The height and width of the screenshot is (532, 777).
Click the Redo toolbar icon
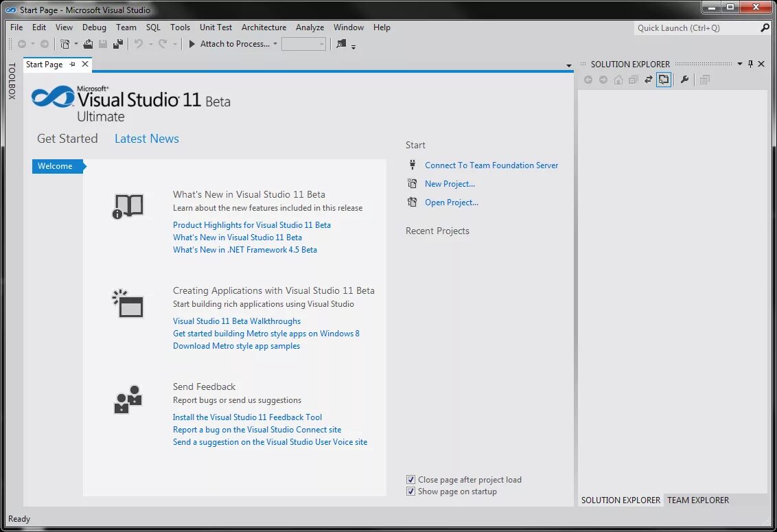[162, 44]
